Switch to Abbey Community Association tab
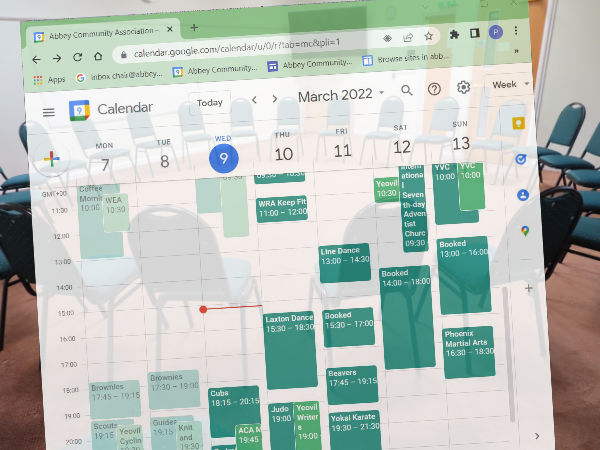 coord(100,35)
